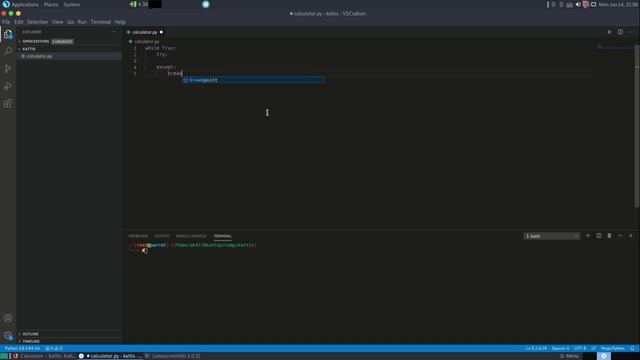The width and height of the screenshot is (640, 360).
Task: Click the Menu button in bottom panel
Action: pos(569,356)
